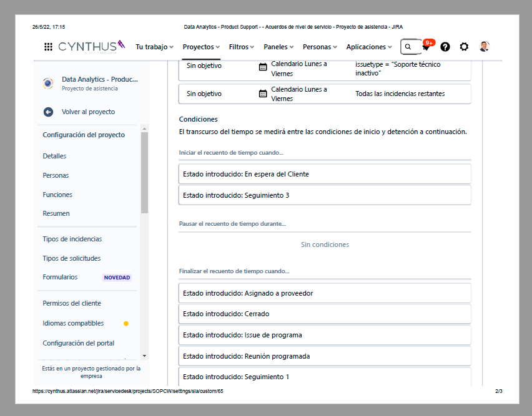Open the Proyectos menu
The width and height of the screenshot is (532, 416).
(x=201, y=47)
